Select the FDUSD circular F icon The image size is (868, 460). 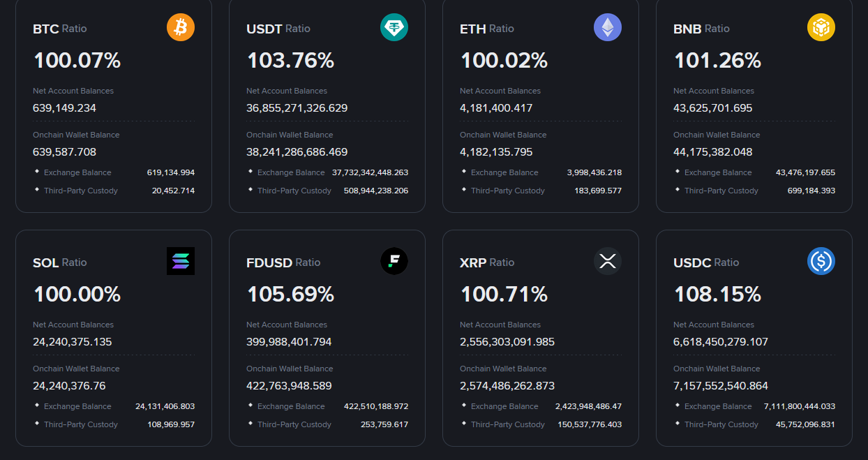tap(394, 261)
